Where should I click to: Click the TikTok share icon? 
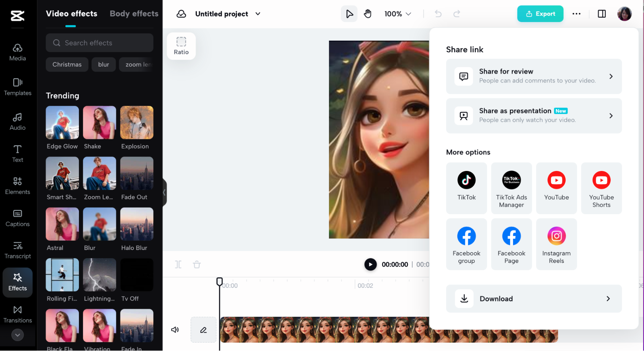pos(466,188)
